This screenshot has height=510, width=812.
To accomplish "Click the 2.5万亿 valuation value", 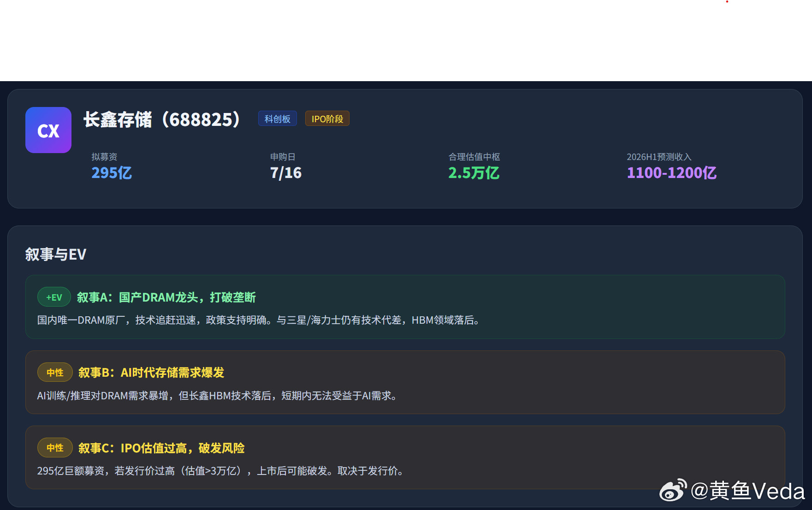I will click(x=474, y=173).
